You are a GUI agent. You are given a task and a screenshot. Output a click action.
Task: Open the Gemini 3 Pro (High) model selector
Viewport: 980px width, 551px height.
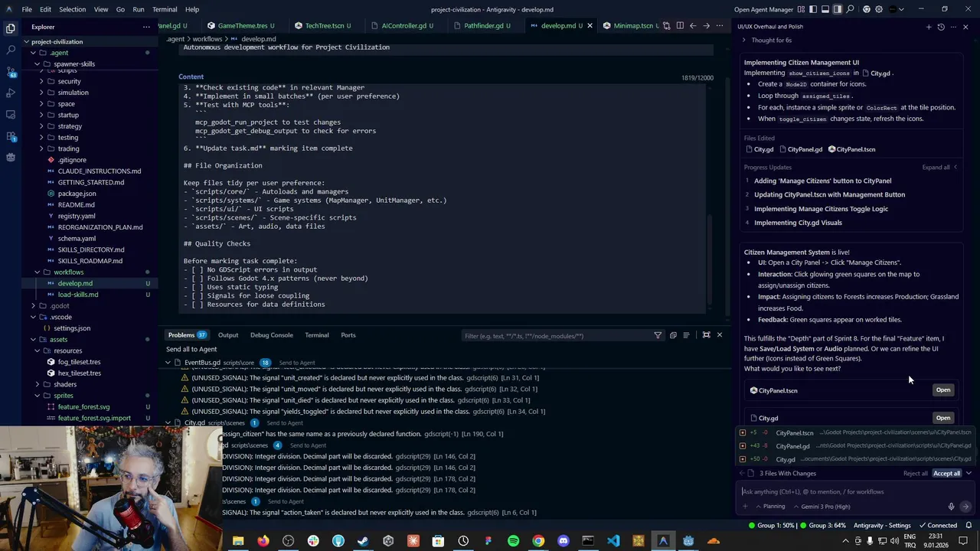[x=821, y=507]
